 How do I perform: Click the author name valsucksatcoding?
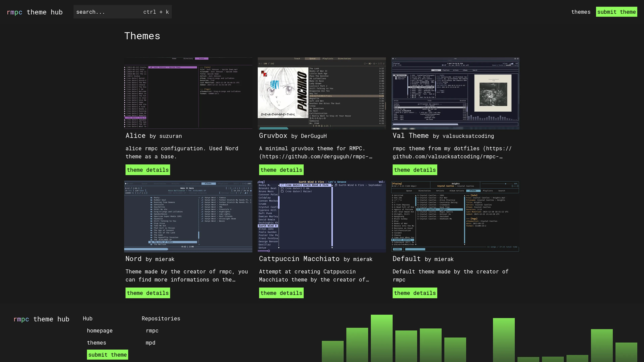[x=468, y=136]
